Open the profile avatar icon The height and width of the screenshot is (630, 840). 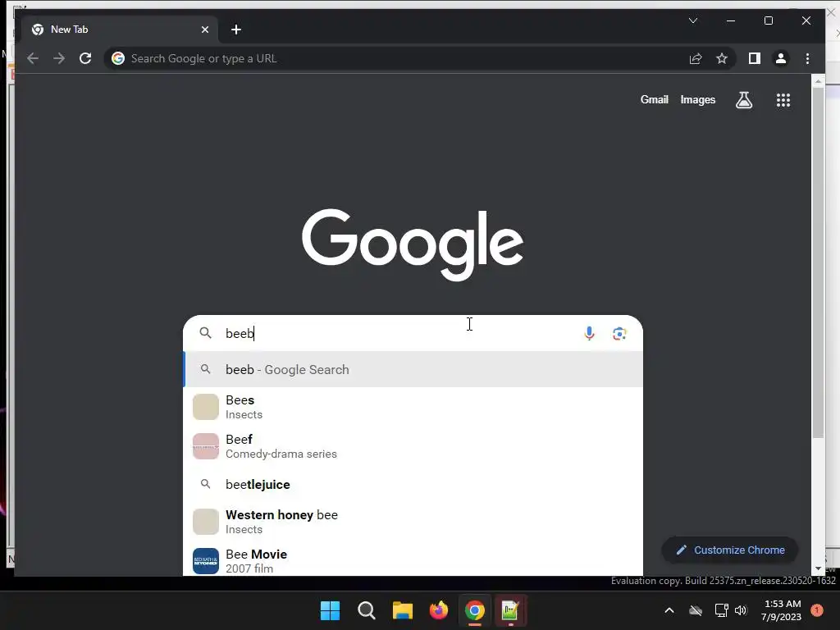[781, 58]
